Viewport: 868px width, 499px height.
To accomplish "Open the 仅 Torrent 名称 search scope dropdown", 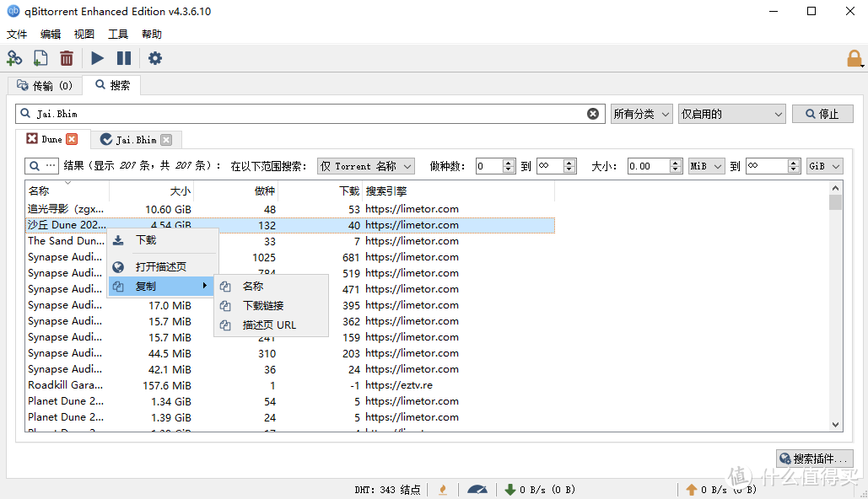I will click(365, 165).
